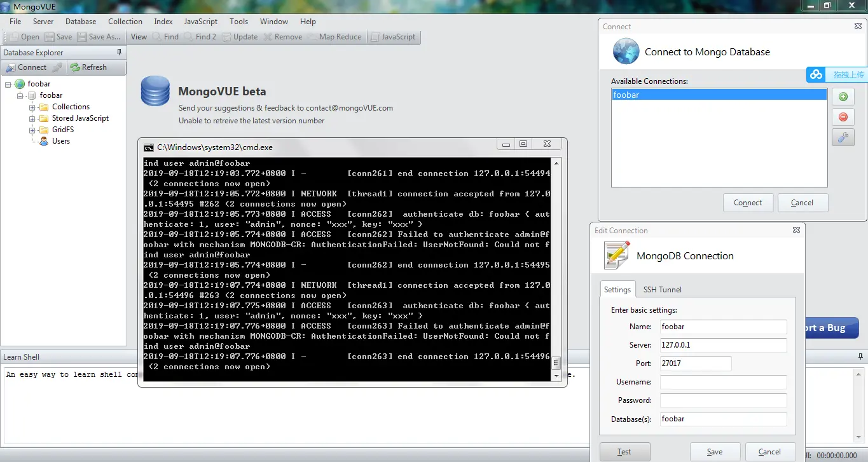Pin the Database Explorer panel

pyautogui.click(x=119, y=52)
